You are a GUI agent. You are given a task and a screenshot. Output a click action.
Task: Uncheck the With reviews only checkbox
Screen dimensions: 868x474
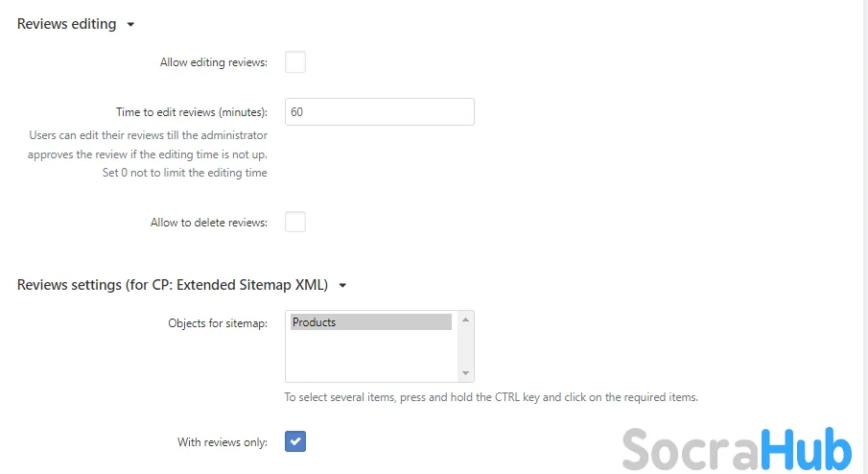point(295,441)
